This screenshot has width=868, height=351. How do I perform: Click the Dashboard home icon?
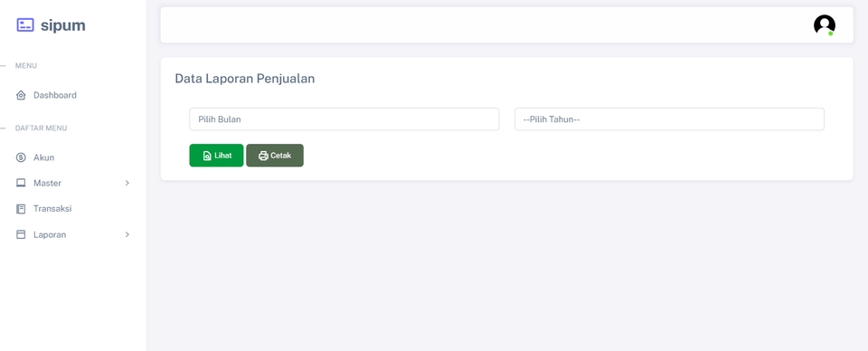pos(21,95)
